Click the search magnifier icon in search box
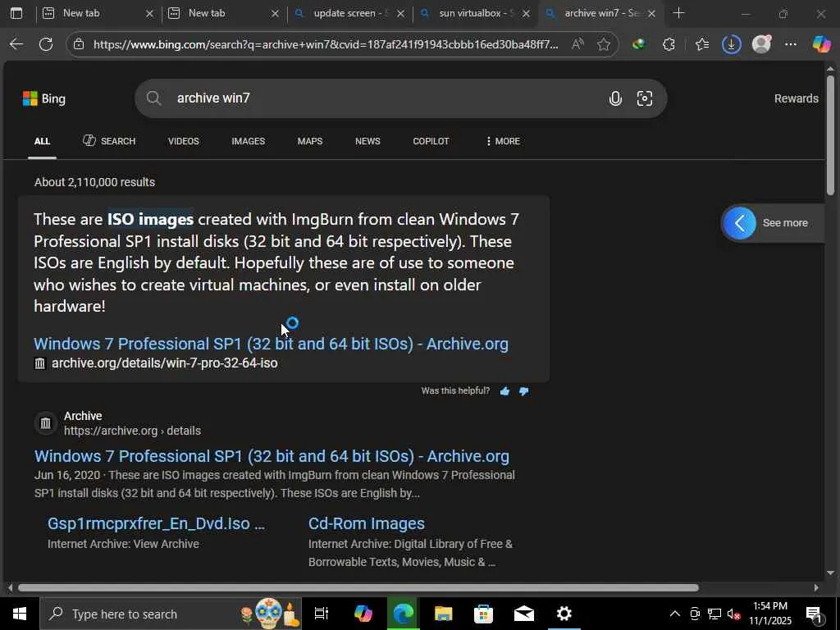Viewport: 840px width, 630px height. click(x=153, y=98)
